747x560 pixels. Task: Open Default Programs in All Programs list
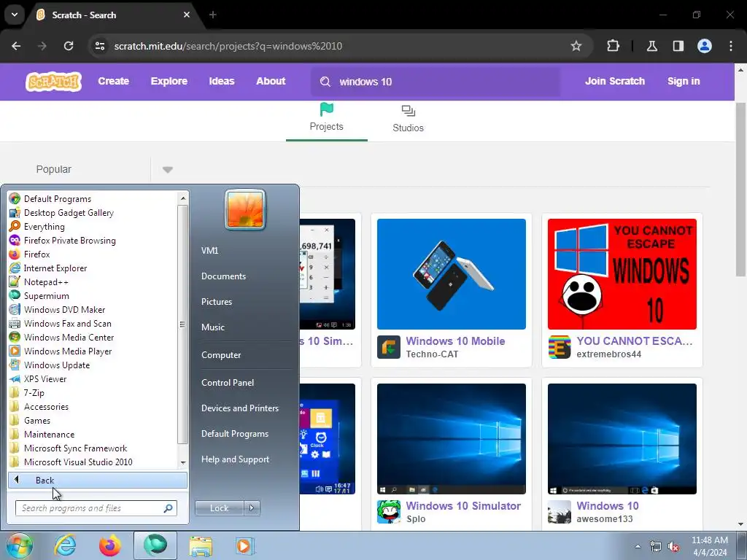57,199
